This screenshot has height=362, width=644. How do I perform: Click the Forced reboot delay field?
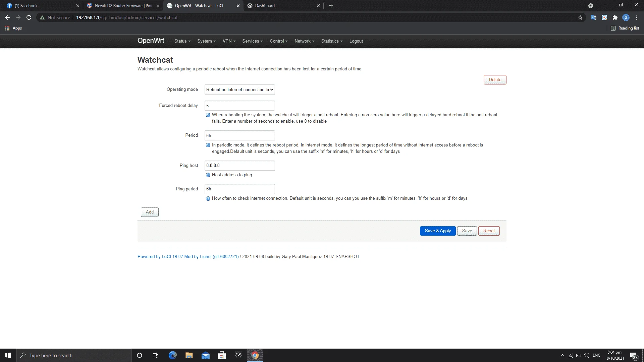(x=239, y=106)
